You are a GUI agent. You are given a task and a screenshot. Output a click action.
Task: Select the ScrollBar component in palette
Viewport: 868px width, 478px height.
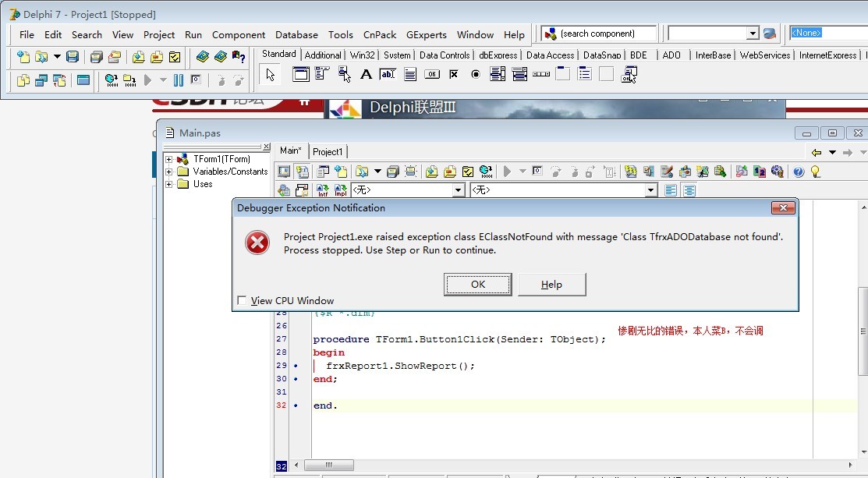(x=540, y=74)
